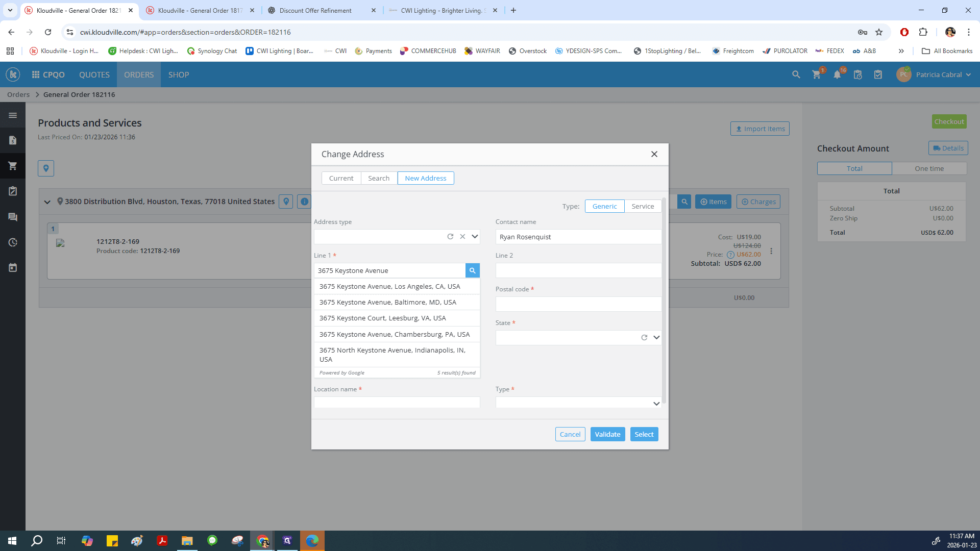980x551 pixels.
Task: Click the Kloudville logo icon
Action: coord(13,74)
